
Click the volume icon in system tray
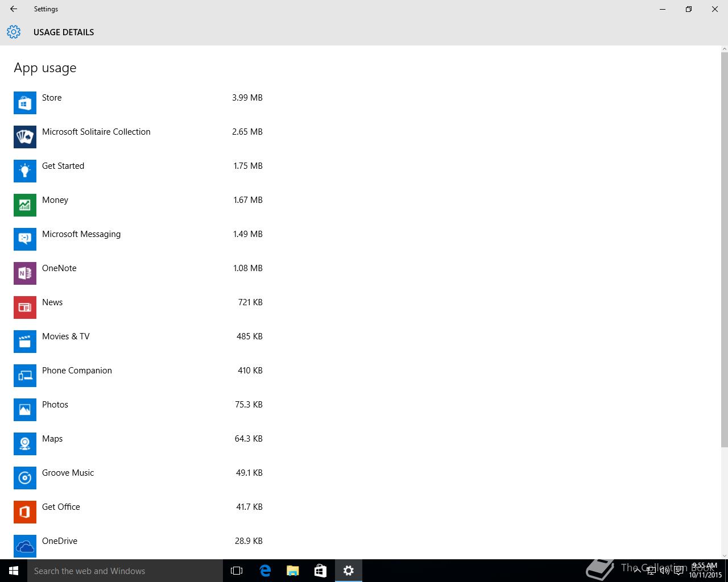tap(665, 571)
